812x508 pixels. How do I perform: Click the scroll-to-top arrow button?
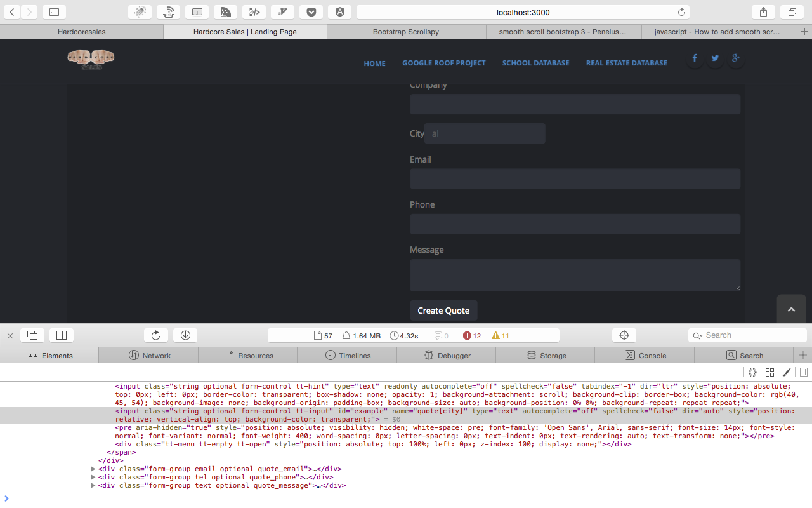pos(791,309)
